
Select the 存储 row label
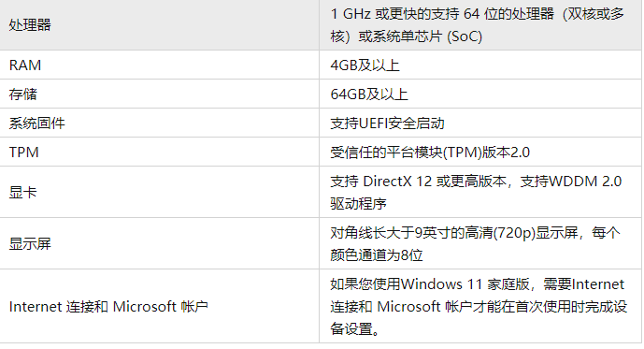(x=23, y=95)
